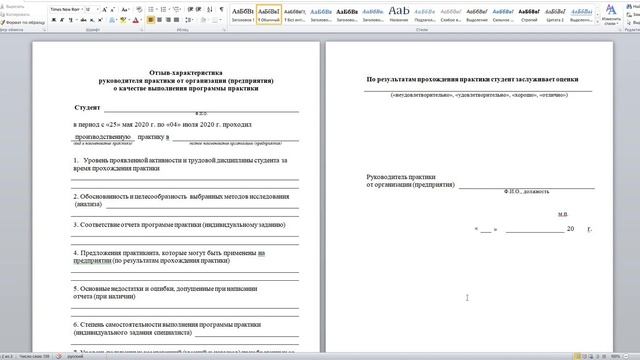Open line spacing options

tap(189, 20)
